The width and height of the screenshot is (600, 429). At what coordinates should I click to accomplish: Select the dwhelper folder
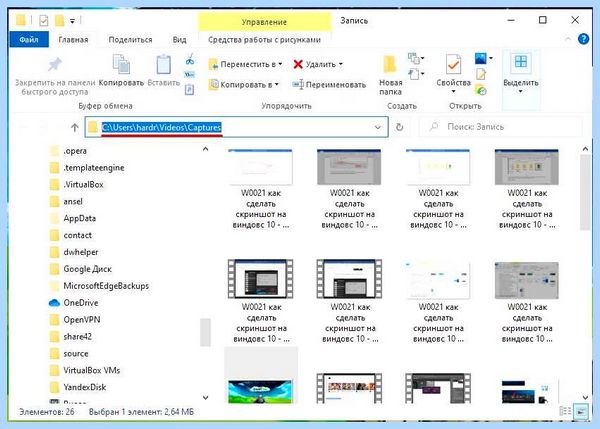tap(74, 252)
